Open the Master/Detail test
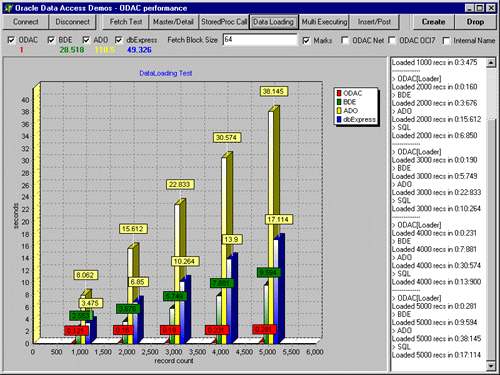The image size is (500, 375). (173, 22)
